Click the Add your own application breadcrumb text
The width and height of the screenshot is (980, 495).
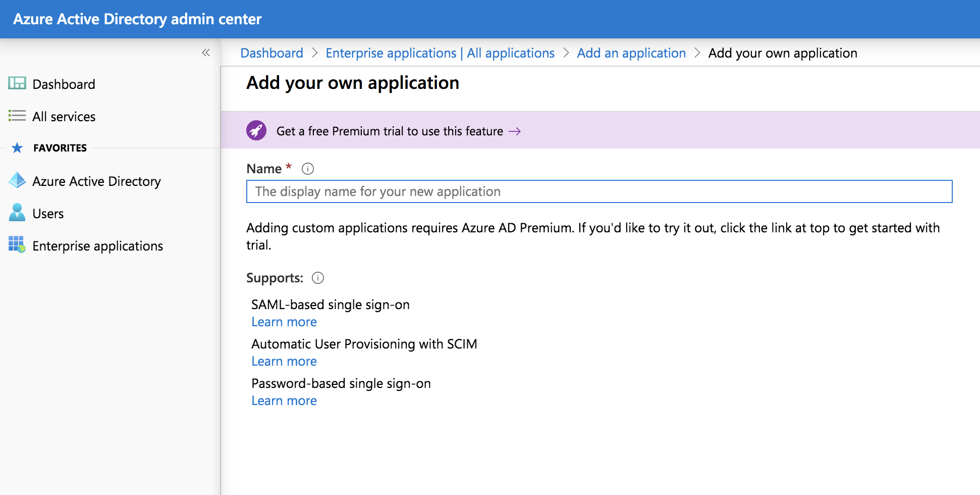[783, 53]
